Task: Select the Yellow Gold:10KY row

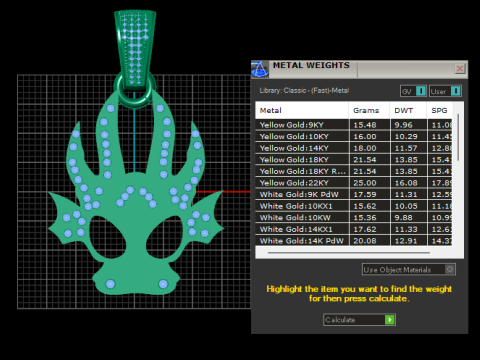Action: (354, 136)
